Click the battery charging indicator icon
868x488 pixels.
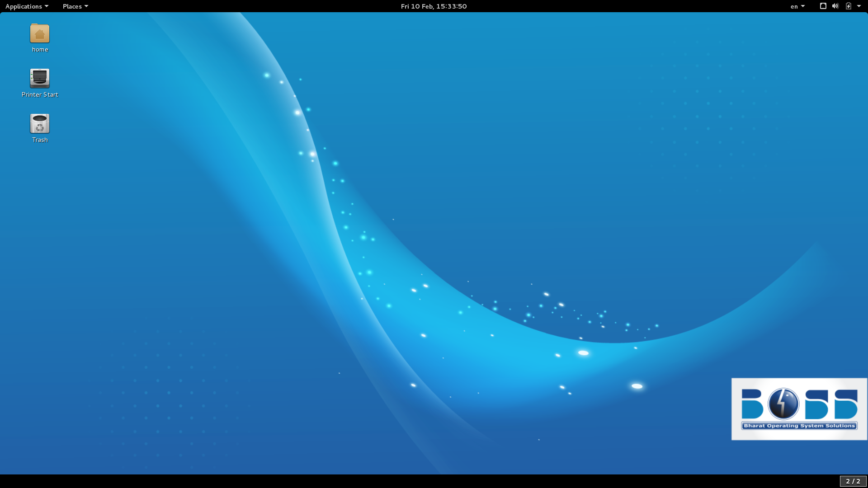848,6
